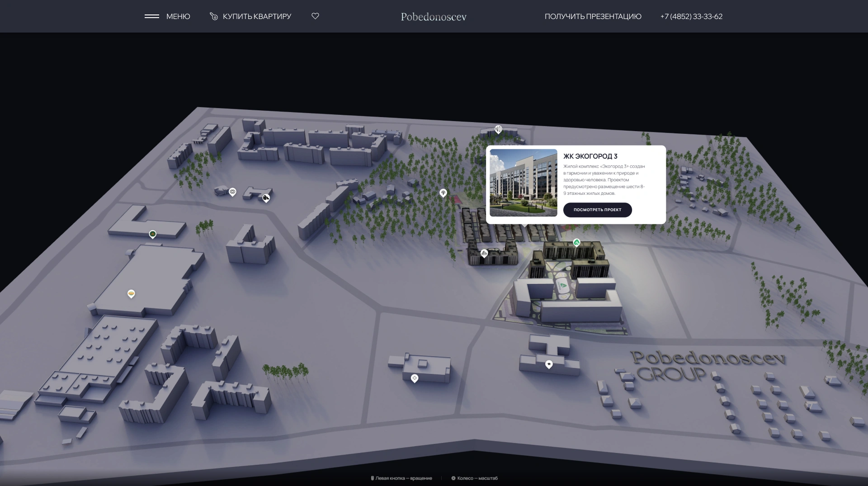Select the double-rings map marker
This screenshot has height=486, width=868.
point(232,192)
